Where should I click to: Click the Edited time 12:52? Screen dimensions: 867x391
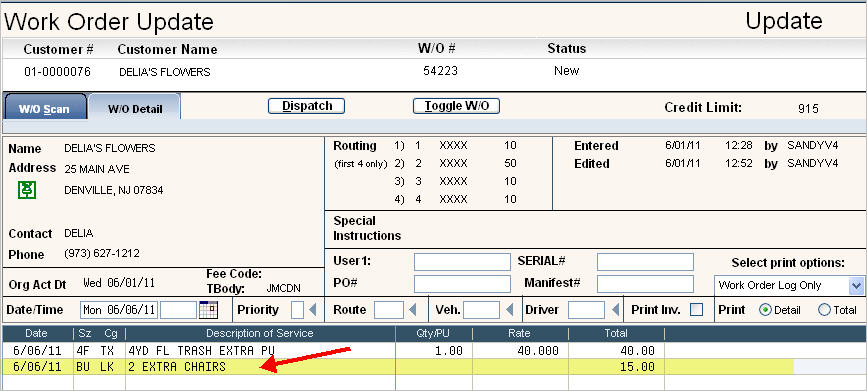click(739, 164)
